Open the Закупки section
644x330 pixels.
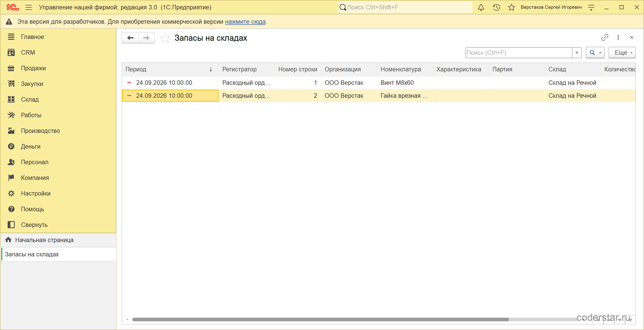58,84
